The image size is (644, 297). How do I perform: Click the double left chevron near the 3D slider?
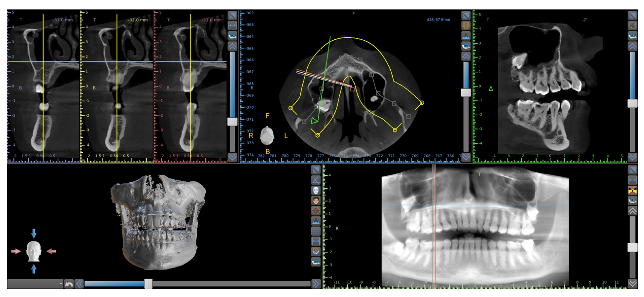[x=79, y=284]
